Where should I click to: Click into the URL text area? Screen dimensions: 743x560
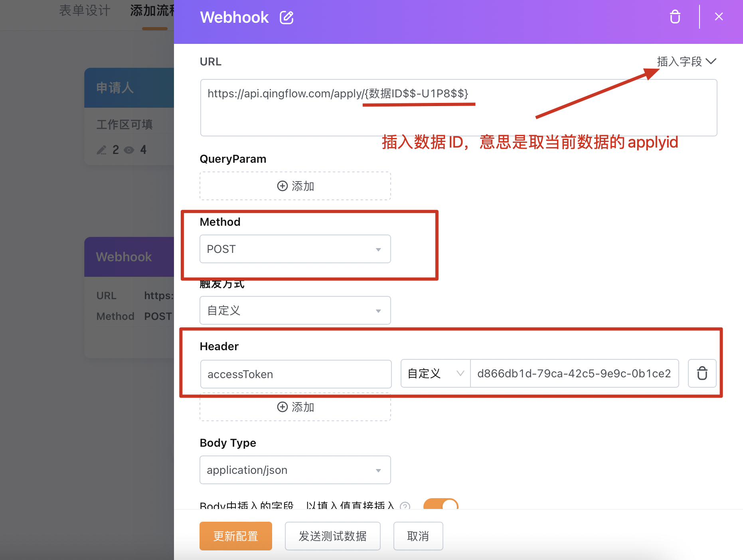click(x=458, y=108)
